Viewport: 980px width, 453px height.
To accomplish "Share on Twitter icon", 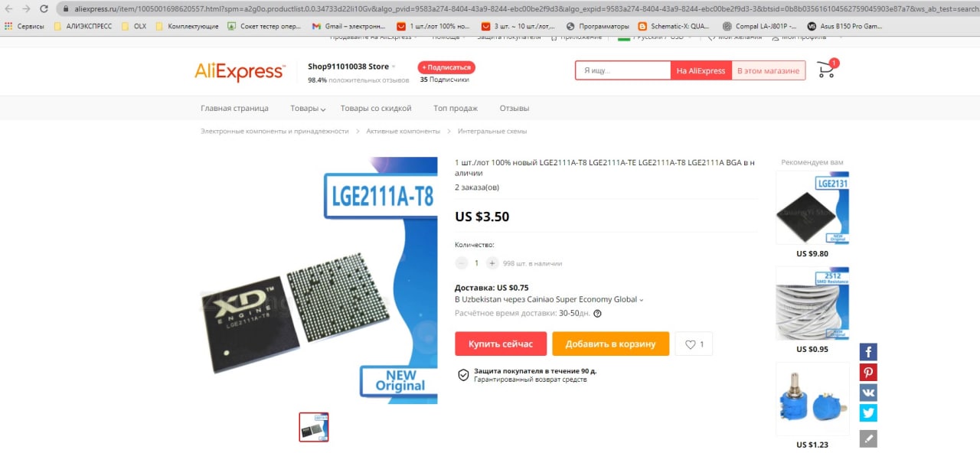I will tap(868, 413).
